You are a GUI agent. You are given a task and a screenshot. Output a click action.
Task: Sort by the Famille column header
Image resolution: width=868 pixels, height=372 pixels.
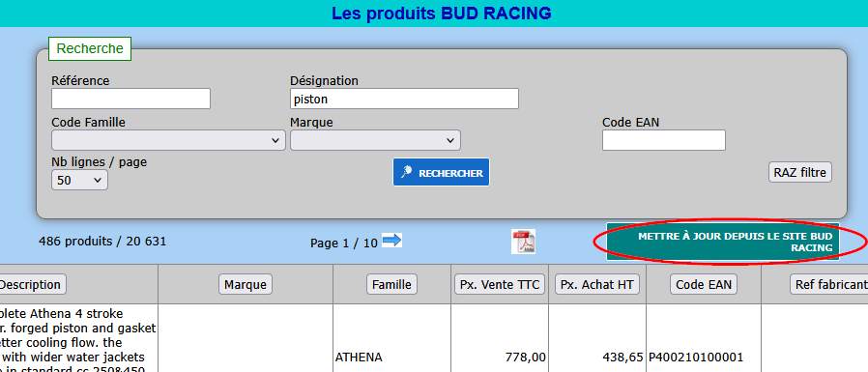391,284
